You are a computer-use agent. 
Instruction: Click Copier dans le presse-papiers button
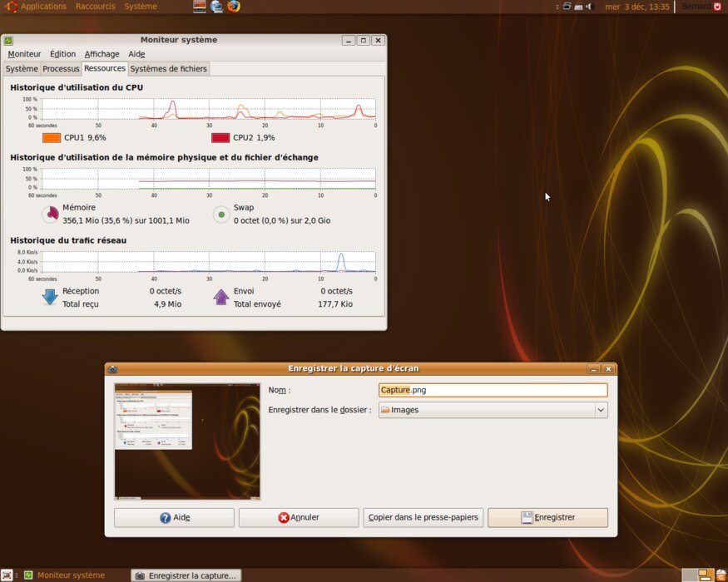point(423,517)
